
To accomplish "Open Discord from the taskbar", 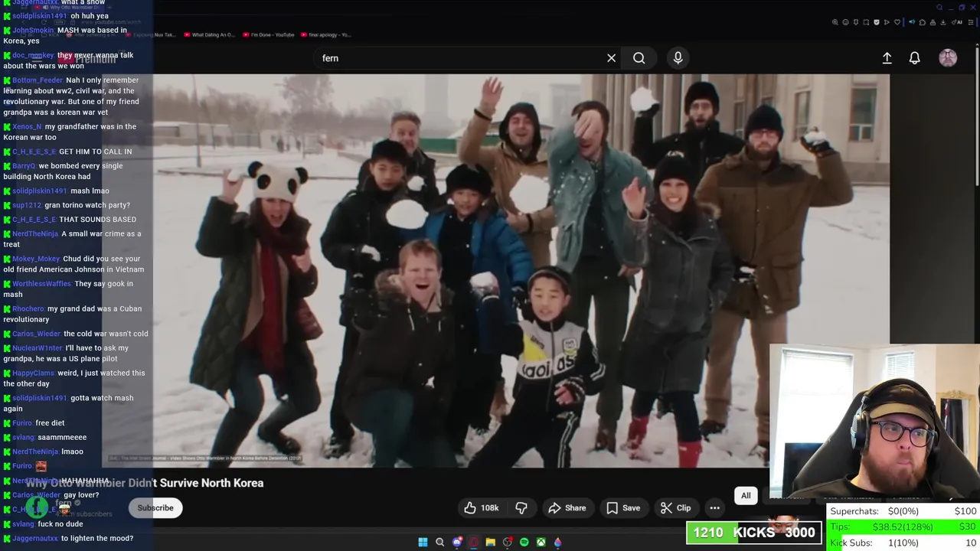I will pos(457,542).
